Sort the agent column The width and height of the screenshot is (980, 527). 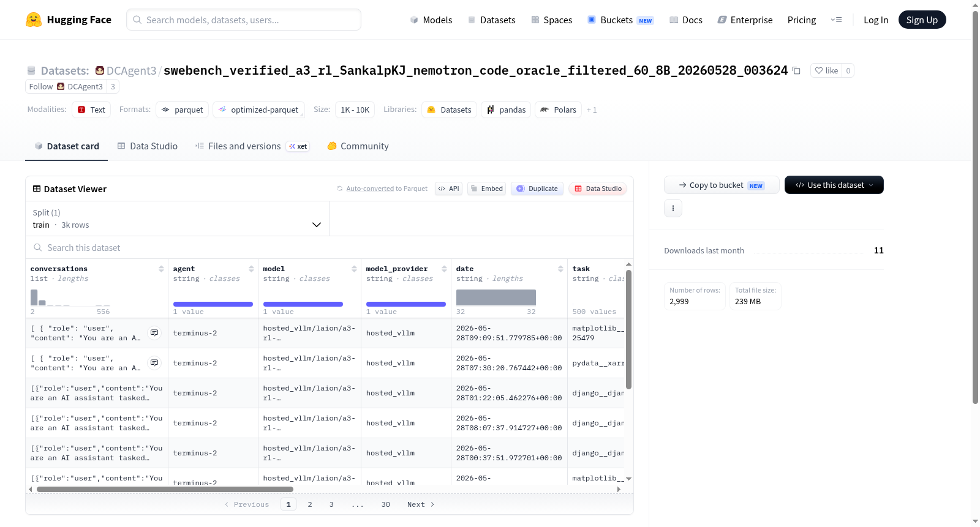point(251,269)
